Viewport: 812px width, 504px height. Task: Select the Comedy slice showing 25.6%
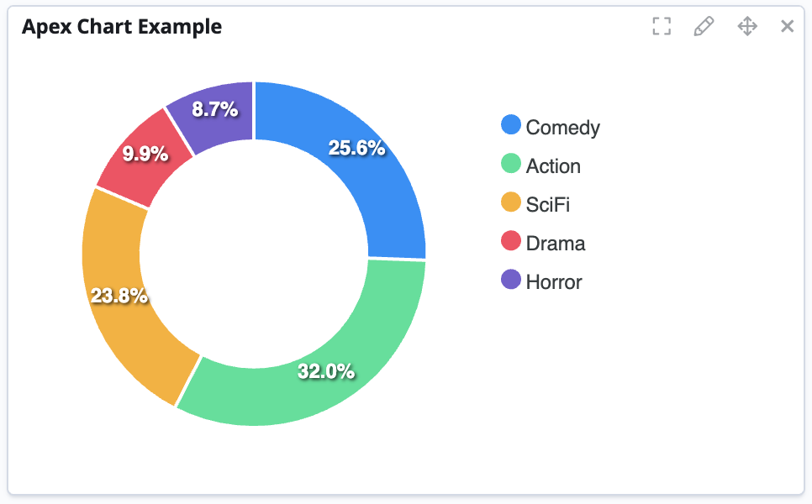click(x=357, y=150)
